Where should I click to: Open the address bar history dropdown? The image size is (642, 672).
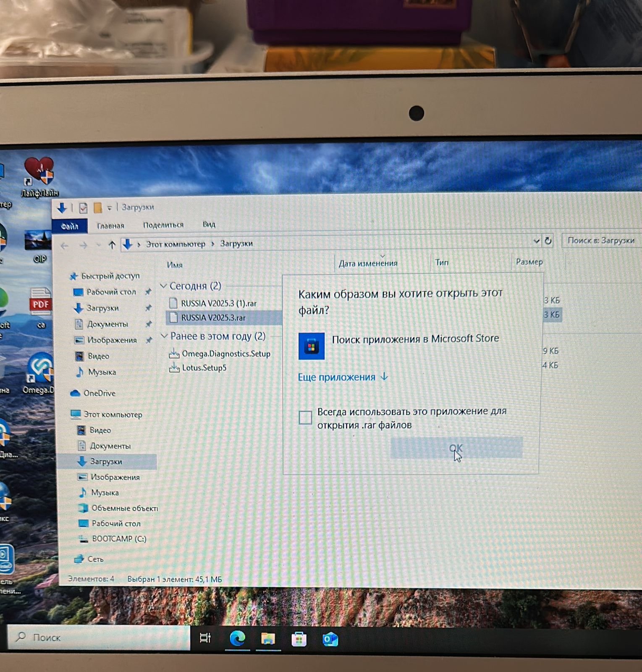point(536,241)
